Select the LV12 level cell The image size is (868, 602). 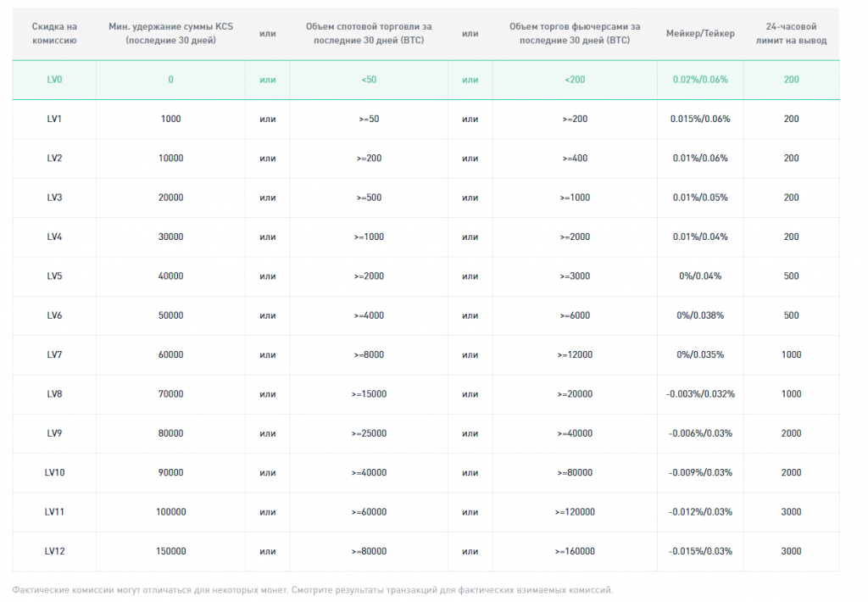coord(54,552)
